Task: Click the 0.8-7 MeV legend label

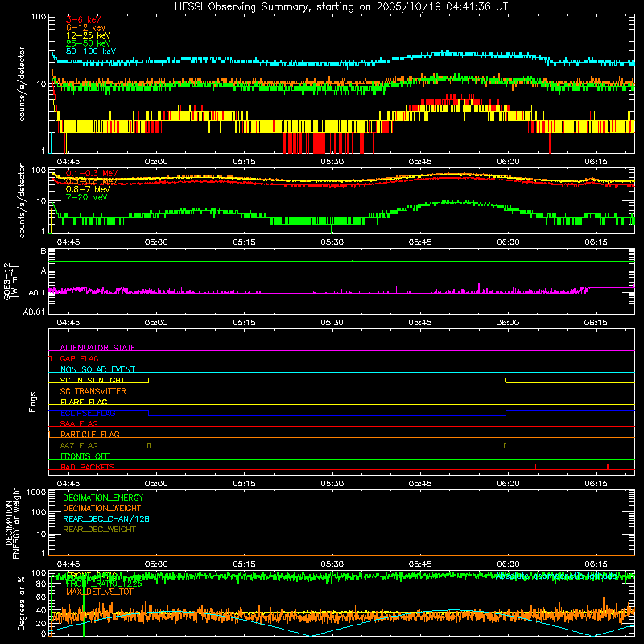Action: pos(88,189)
